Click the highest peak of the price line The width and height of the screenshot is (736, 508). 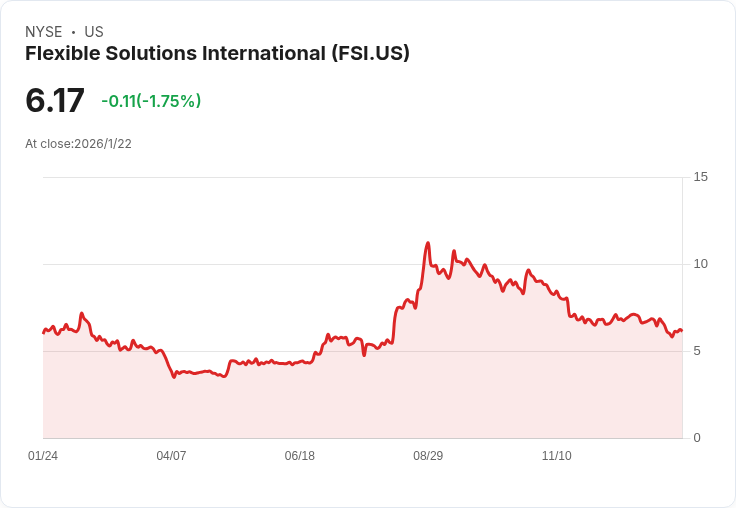click(428, 243)
